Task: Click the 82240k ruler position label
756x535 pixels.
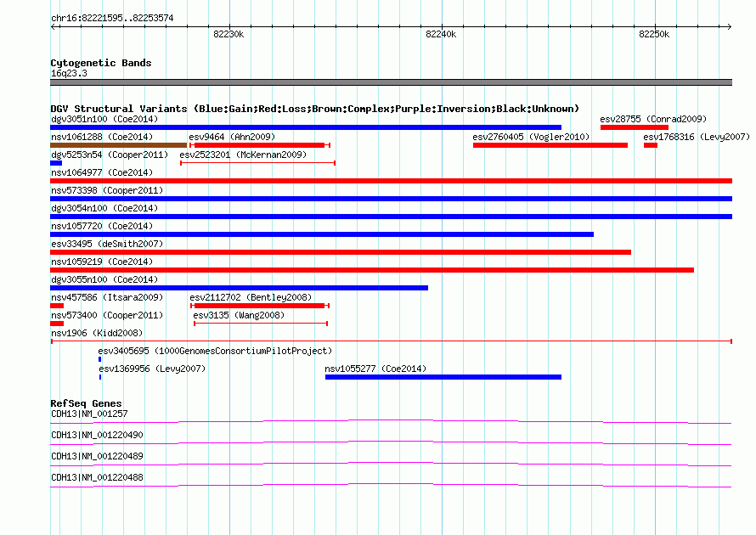Action: point(441,34)
